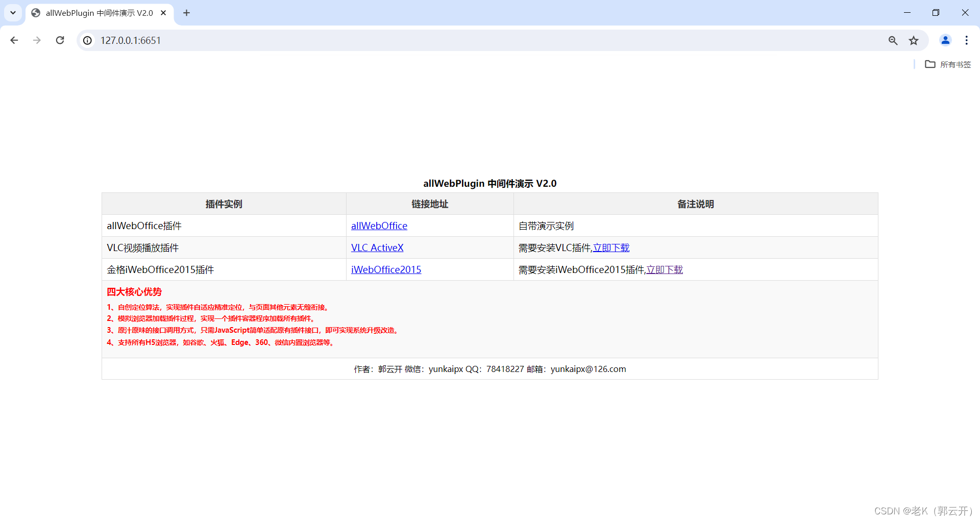Open the zoom magnifier icon

tap(893, 40)
